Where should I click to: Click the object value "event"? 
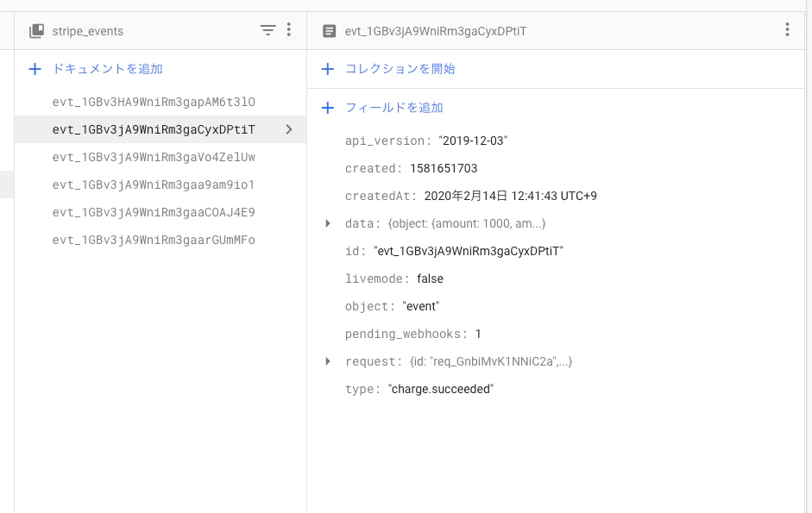tap(420, 306)
